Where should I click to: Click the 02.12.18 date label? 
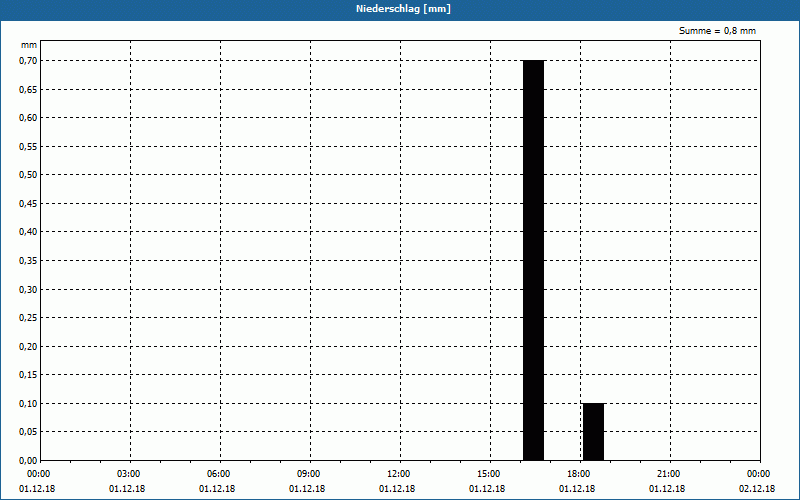(x=757, y=489)
